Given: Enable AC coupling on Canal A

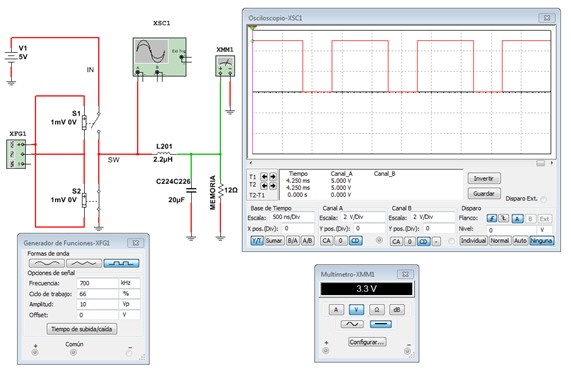Looking at the screenshot, I should point(327,241).
